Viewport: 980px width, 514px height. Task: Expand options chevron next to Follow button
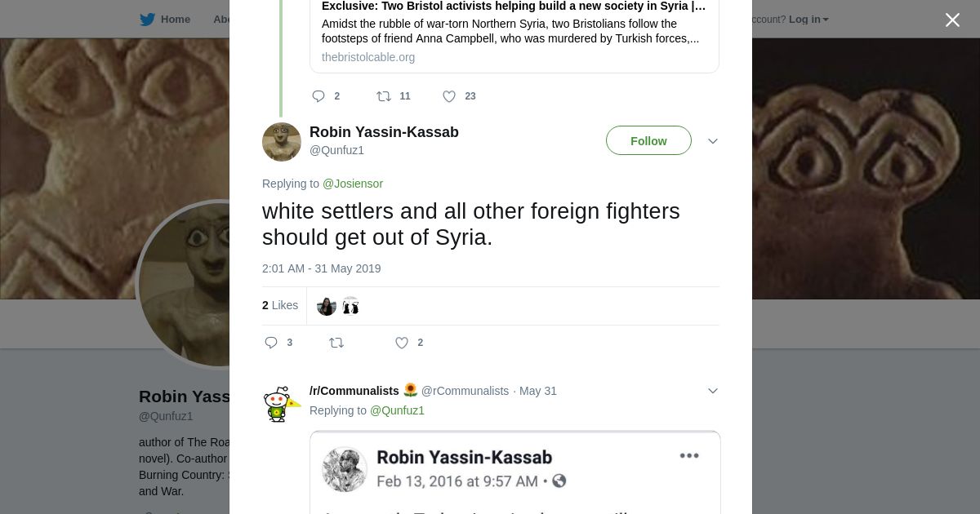pos(713,141)
